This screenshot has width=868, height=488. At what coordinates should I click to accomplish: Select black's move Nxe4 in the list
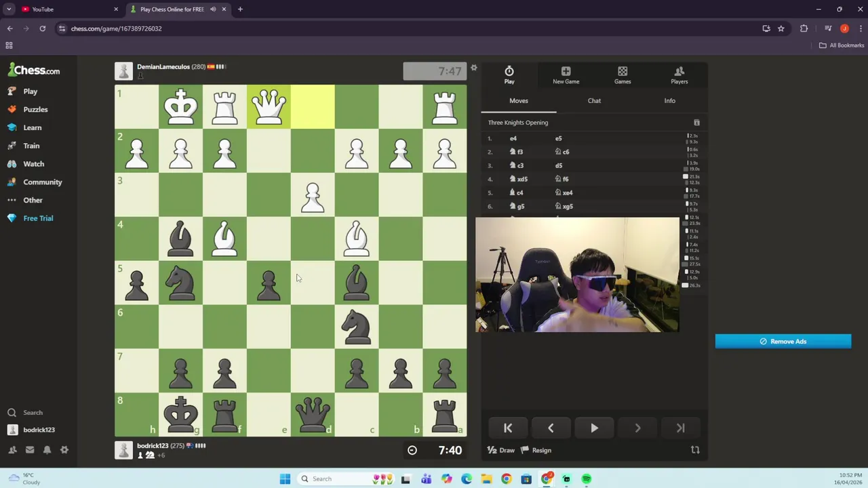(564, 192)
